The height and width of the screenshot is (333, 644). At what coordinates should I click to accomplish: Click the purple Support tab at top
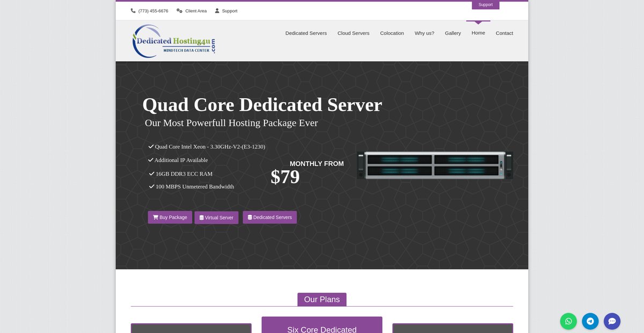point(486,5)
